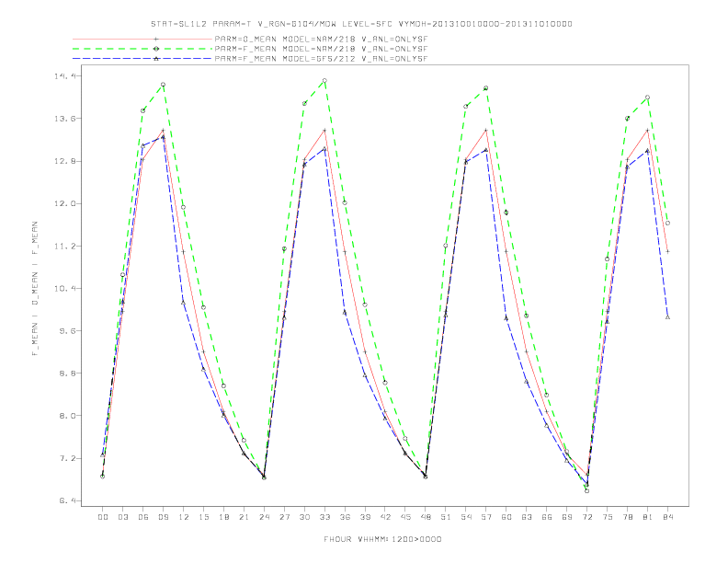Click x-axis tick label 78
Viewport: 728px width, 563px height.
[x=627, y=517]
